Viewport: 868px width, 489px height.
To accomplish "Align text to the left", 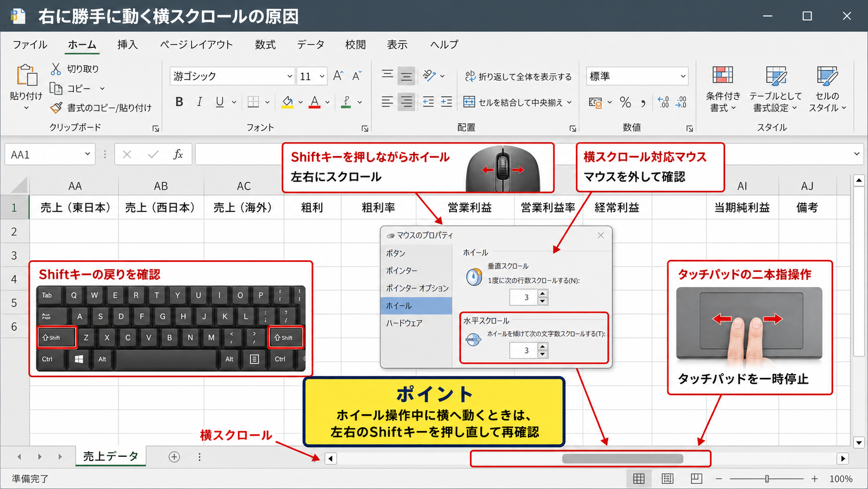I will (x=387, y=102).
